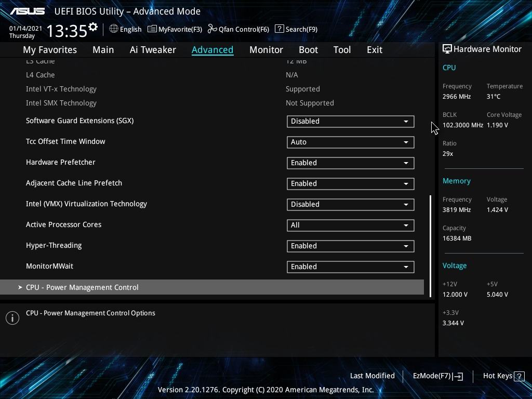Open Active Processor Cores dropdown

click(351, 225)
